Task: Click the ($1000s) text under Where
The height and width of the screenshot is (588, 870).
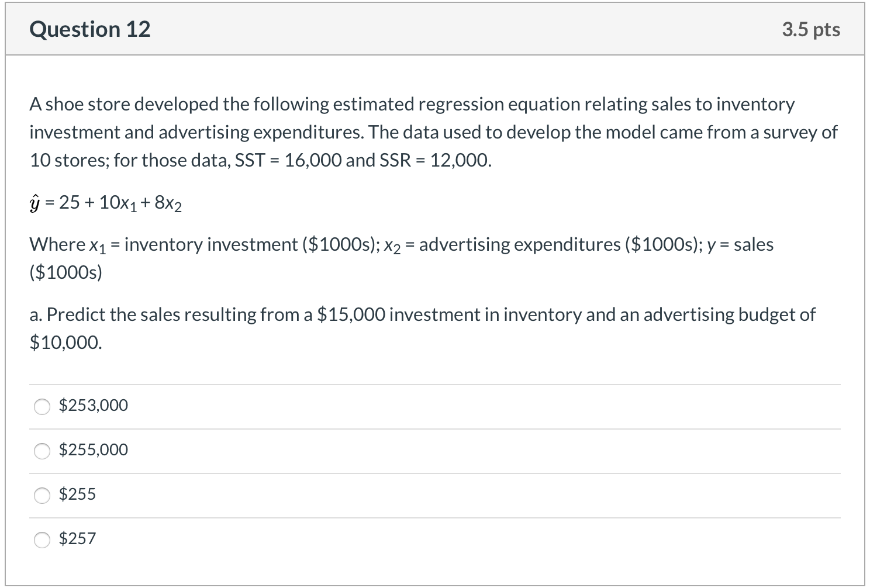Action: tap(66, 272)
